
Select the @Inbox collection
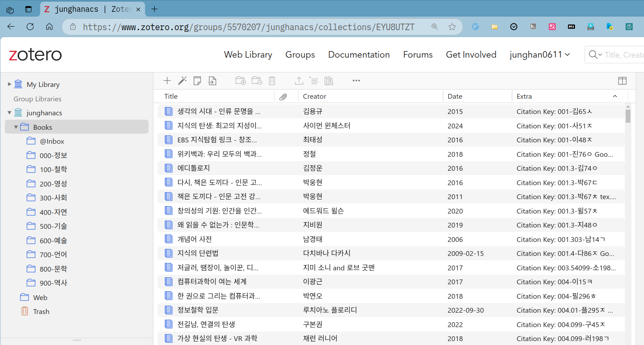[52, 141]
